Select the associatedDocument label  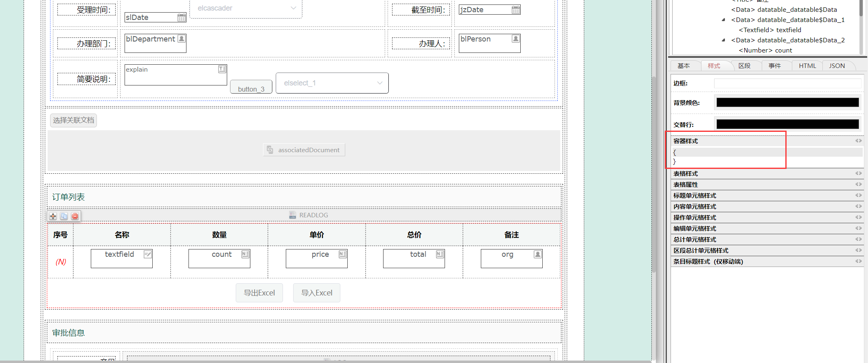pos(309,150)
